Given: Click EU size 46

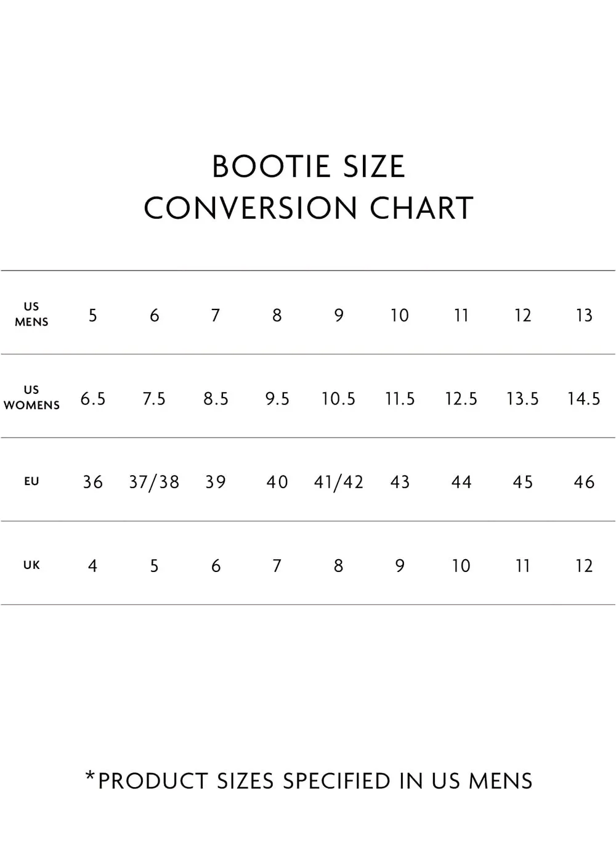Looking at the screenshot, I should coord(584,482).
